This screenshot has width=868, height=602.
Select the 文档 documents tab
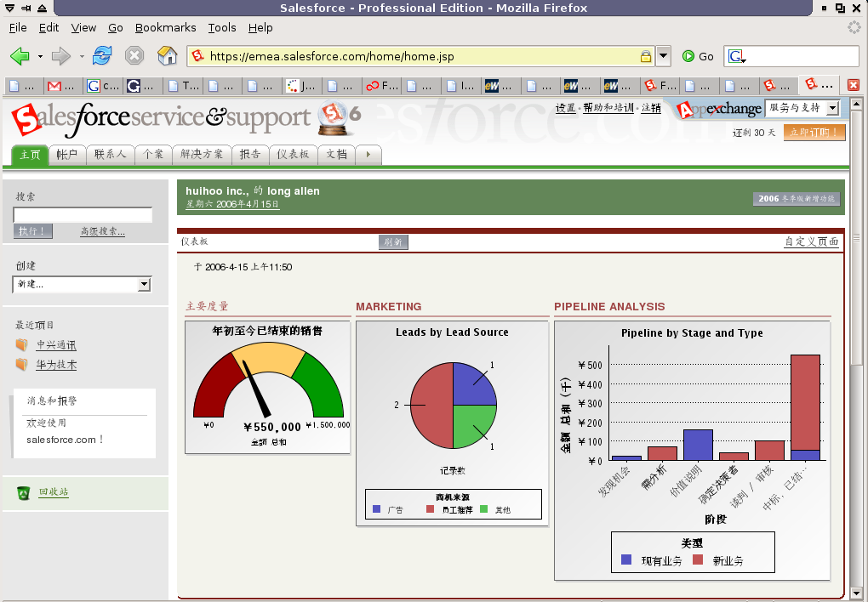tap(337, 155)
